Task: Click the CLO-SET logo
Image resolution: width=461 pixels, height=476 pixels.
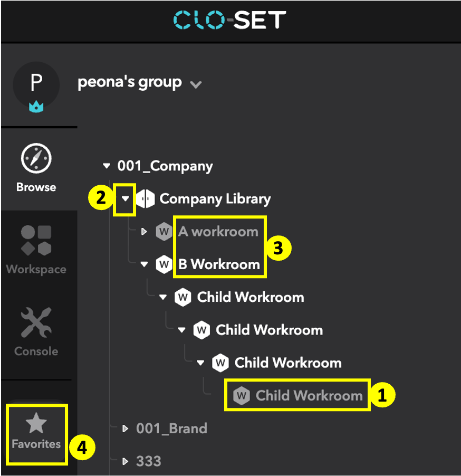Action: point(230,21)
